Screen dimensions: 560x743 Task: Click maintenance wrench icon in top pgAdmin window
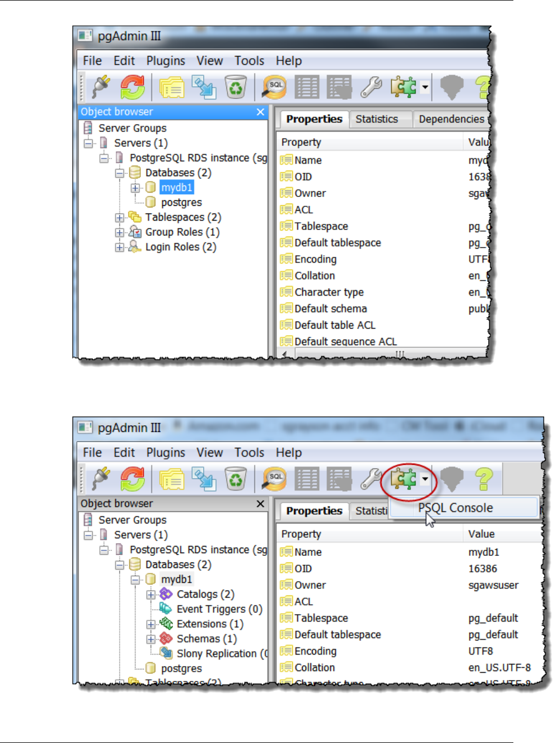371,87
